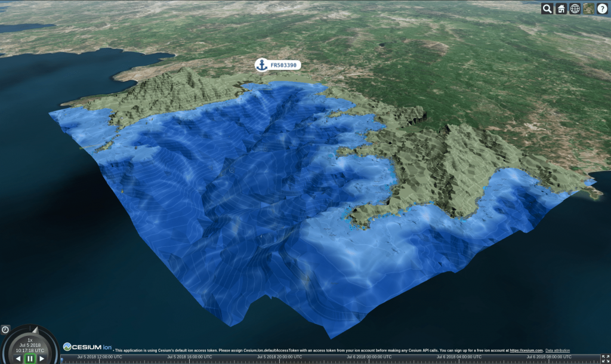Click the FR503390 anchor marker icon

pyautogui.click(x=261, y=65)
